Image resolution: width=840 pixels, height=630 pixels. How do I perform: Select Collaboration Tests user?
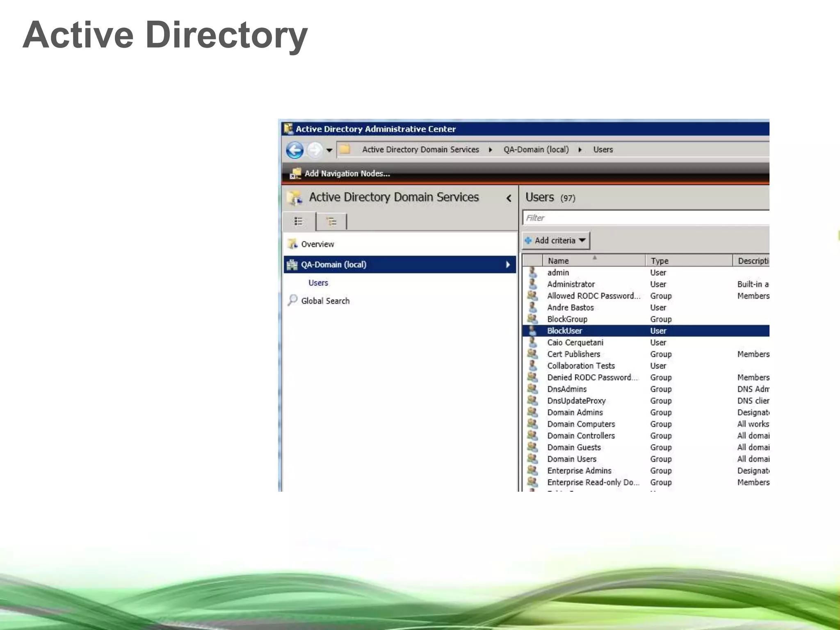[646, 366]
